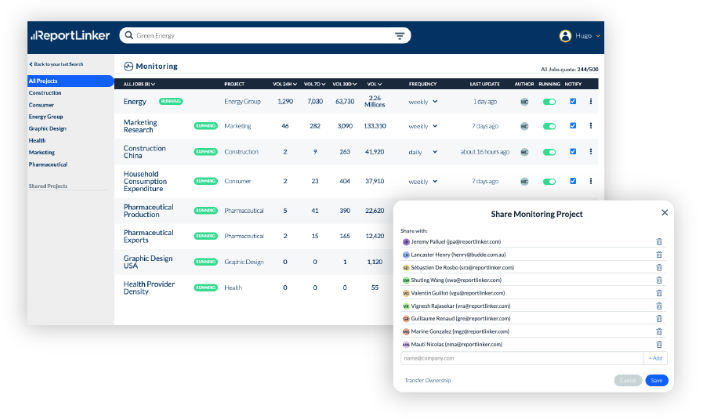This screenshot has width=716, height=419.
Task: Open frequency dropdown for Energy job
Action: (423, 102)
